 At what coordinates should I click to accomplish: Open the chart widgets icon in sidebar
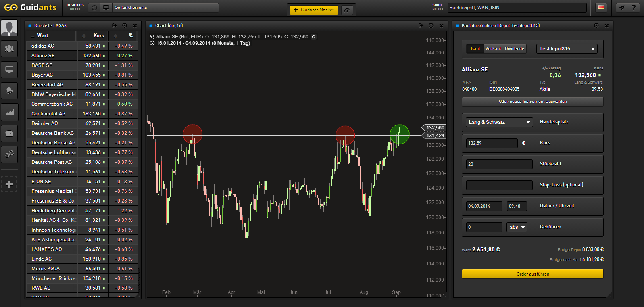pos(9,112)
